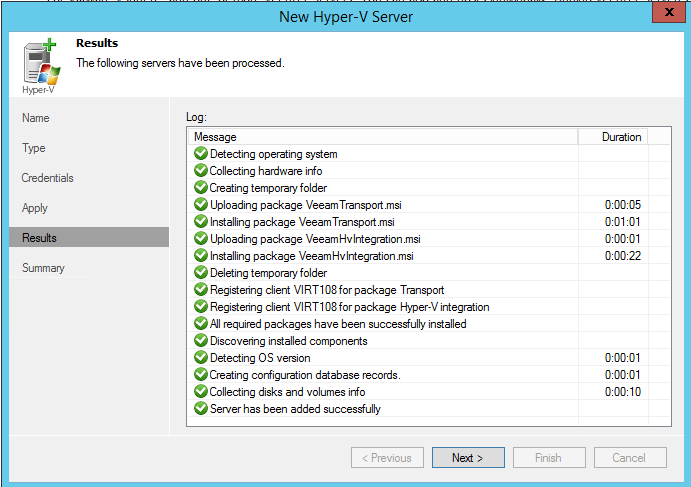Select the Apply wizard step
The image size is (691, 487).
(x=35, y=208)
